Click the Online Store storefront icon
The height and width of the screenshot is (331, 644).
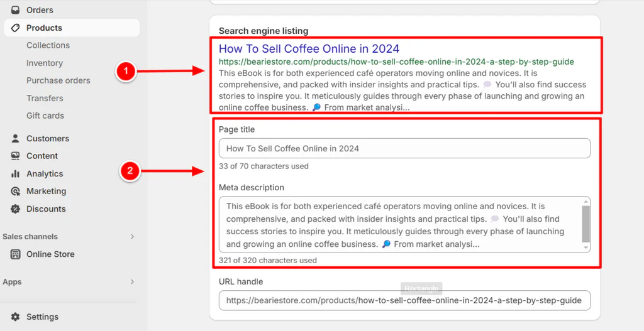[15, 254]
